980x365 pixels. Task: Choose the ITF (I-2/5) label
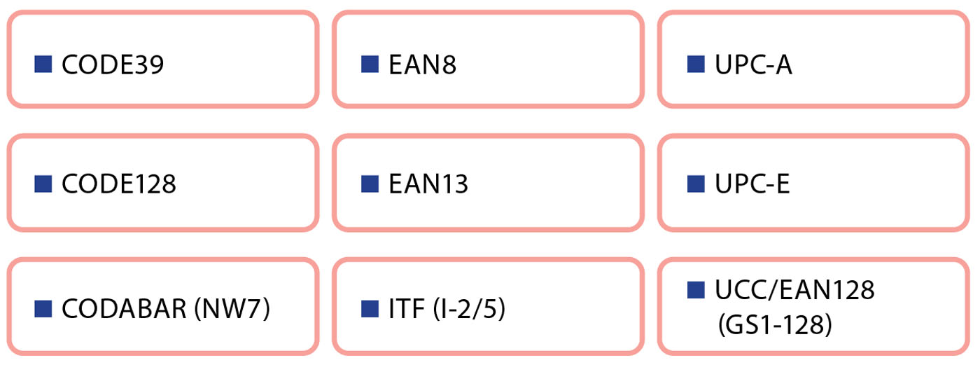[x=447, y=309]
